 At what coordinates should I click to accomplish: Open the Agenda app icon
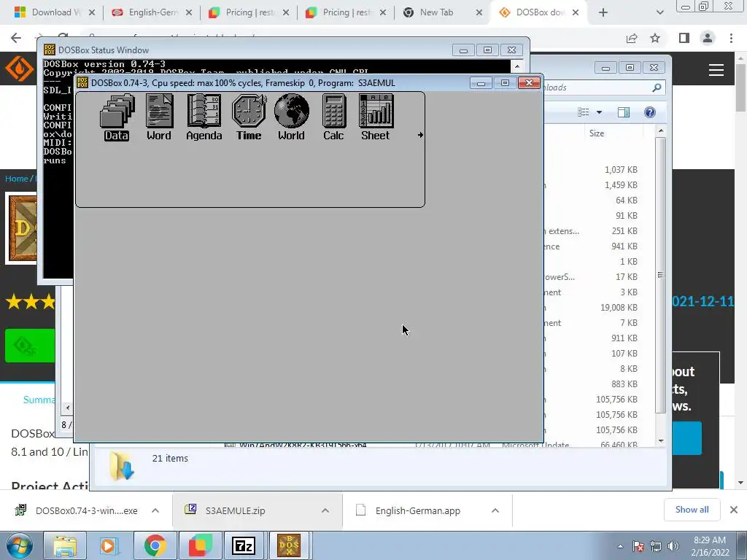tap(204, 117)
